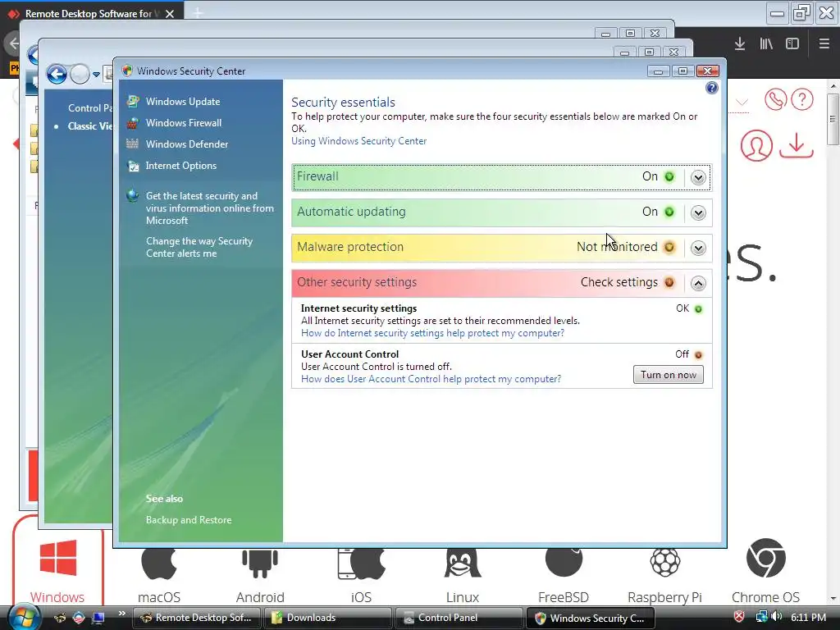
Task: Open Using Windows Security Center link
Action: [359, 141]
